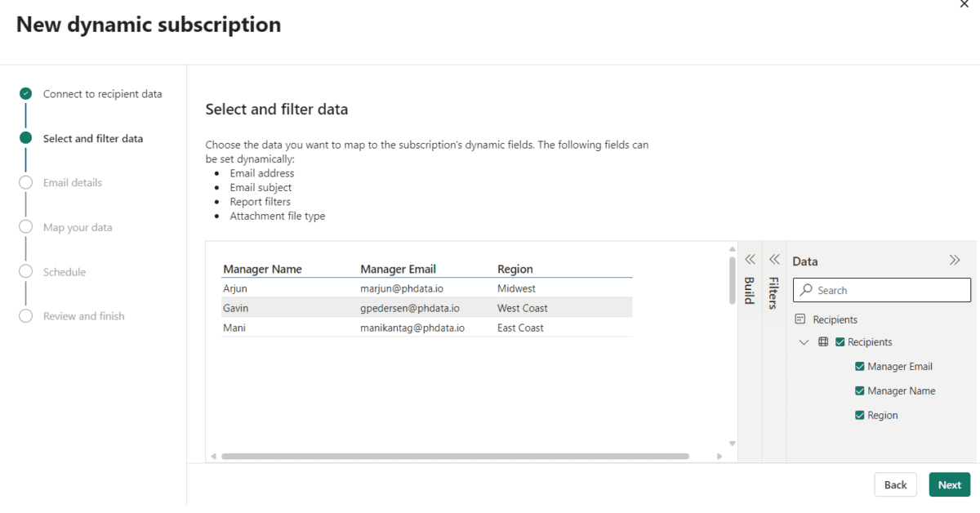Uncheck the Manager Name field
The height and width of the screenshot is (513, 980).
tap(859, 390)
